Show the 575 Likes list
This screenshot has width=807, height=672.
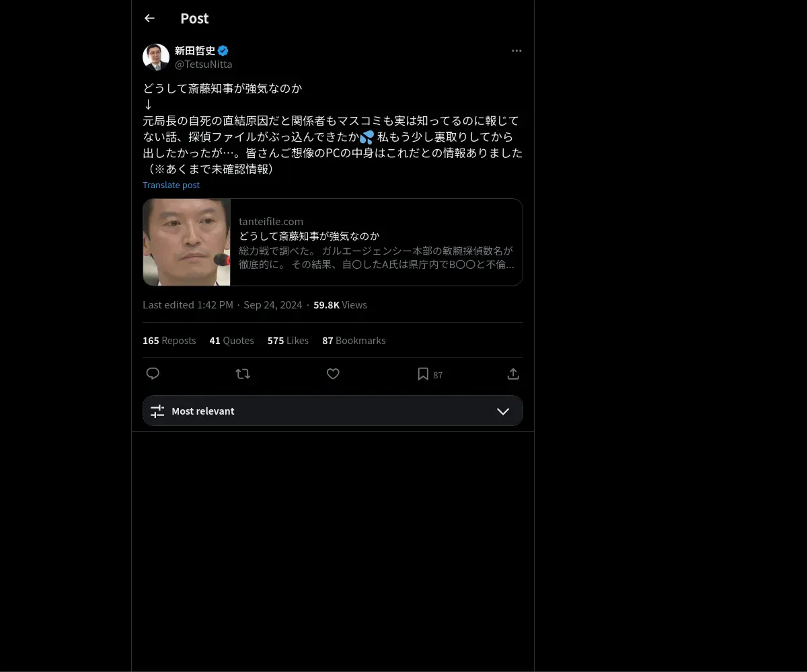click(288, 341)
